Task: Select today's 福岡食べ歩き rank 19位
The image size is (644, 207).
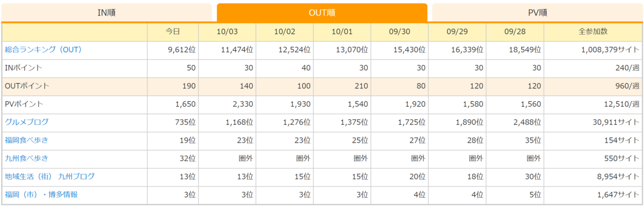Action: click(x=173, y=141)
